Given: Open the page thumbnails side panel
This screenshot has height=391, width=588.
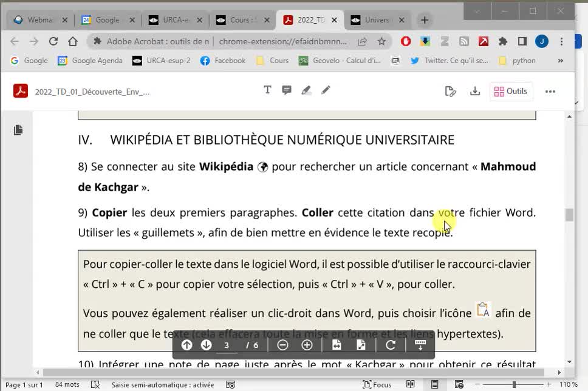Looking at the screenshot, I should tap(18, 130).
